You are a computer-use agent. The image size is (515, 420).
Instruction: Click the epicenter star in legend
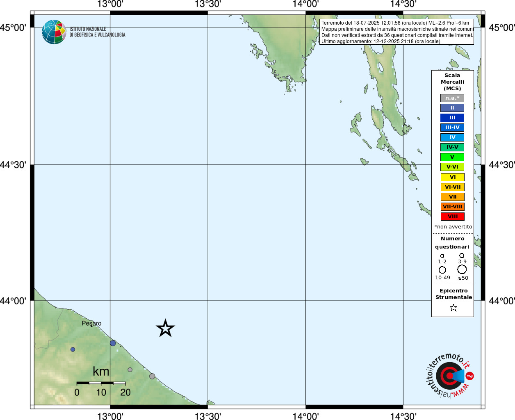coord(453,308)
